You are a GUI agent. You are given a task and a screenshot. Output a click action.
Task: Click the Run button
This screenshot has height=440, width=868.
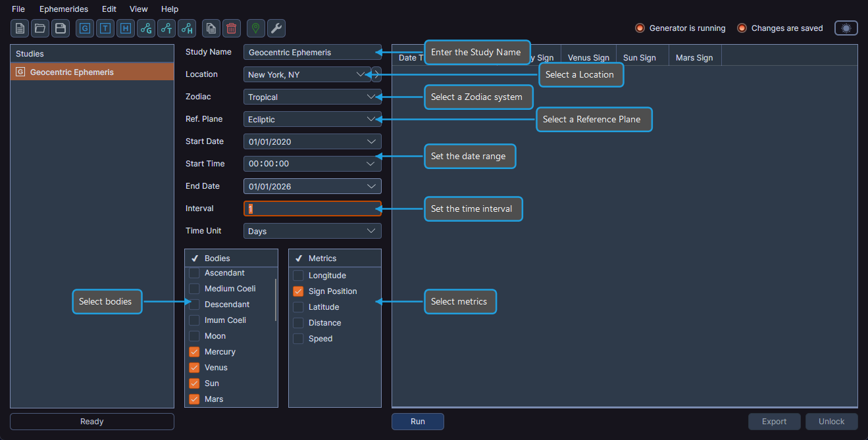click(417, 421)
